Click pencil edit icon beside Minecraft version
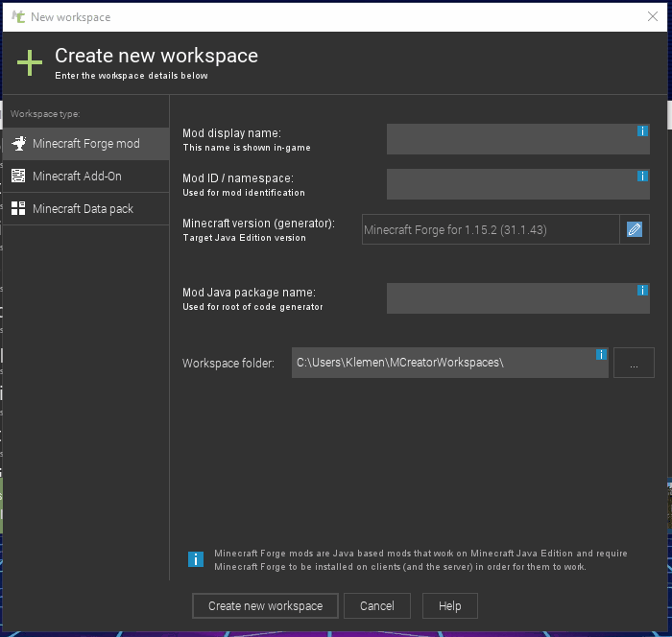This screenshot has height=637, width=672. click(x=635, y=229)
